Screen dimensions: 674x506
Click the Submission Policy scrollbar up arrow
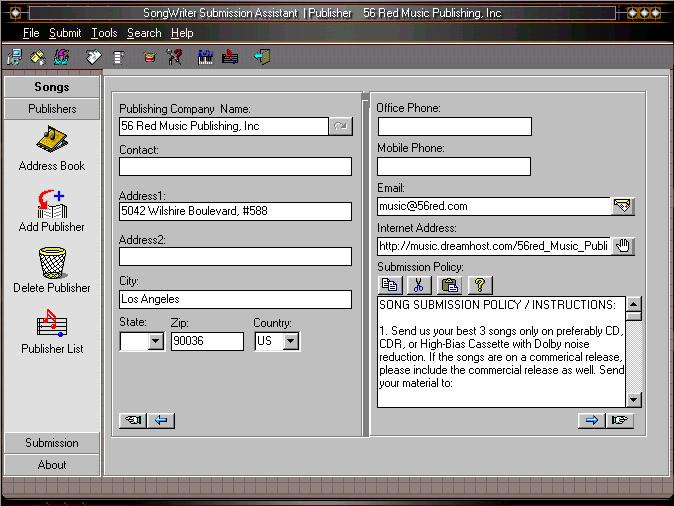(x=634, y=304)
